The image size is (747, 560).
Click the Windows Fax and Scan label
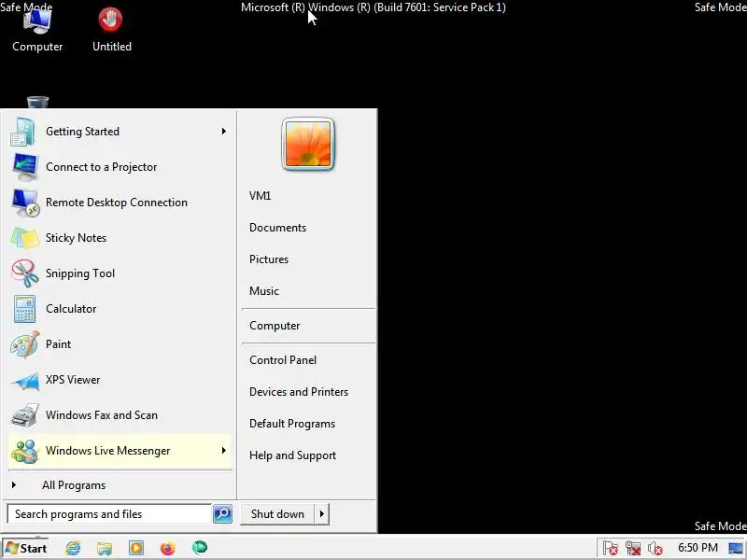102,415
